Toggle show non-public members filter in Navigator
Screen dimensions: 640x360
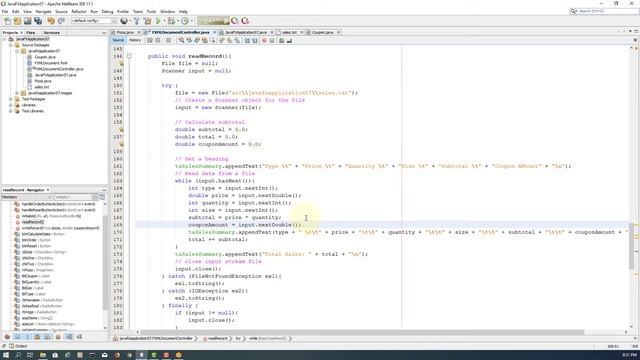(37, 337)
